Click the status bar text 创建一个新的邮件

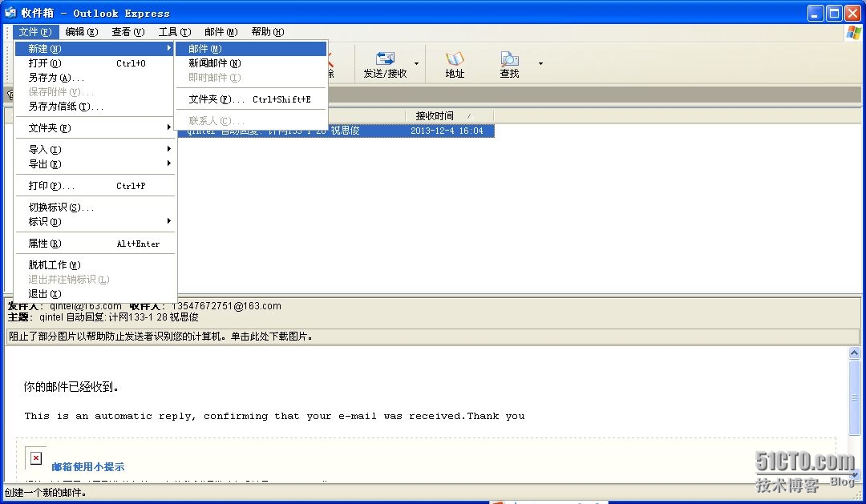coord(45,492)
